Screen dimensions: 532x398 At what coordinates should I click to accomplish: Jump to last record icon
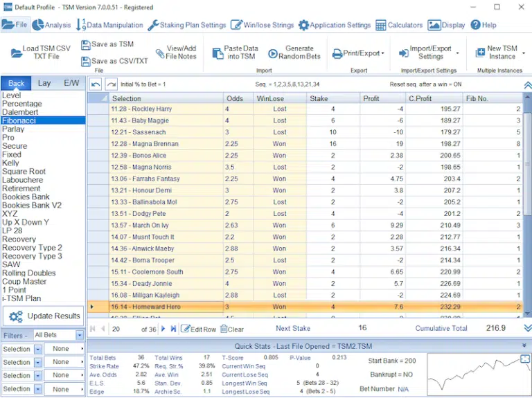coord(173,329)
